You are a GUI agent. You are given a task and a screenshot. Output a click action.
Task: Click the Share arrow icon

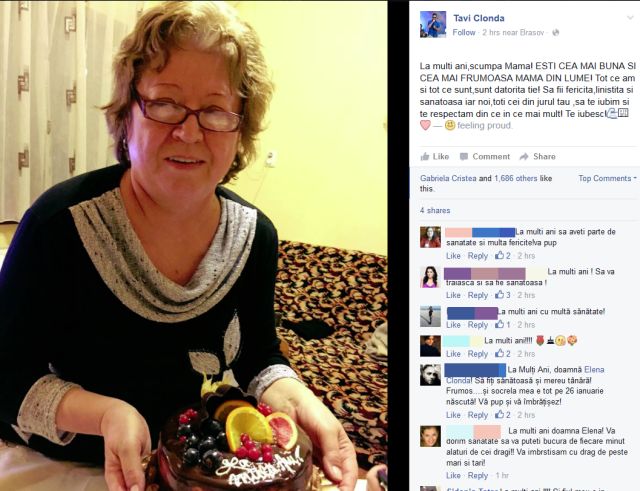point(524,156)
